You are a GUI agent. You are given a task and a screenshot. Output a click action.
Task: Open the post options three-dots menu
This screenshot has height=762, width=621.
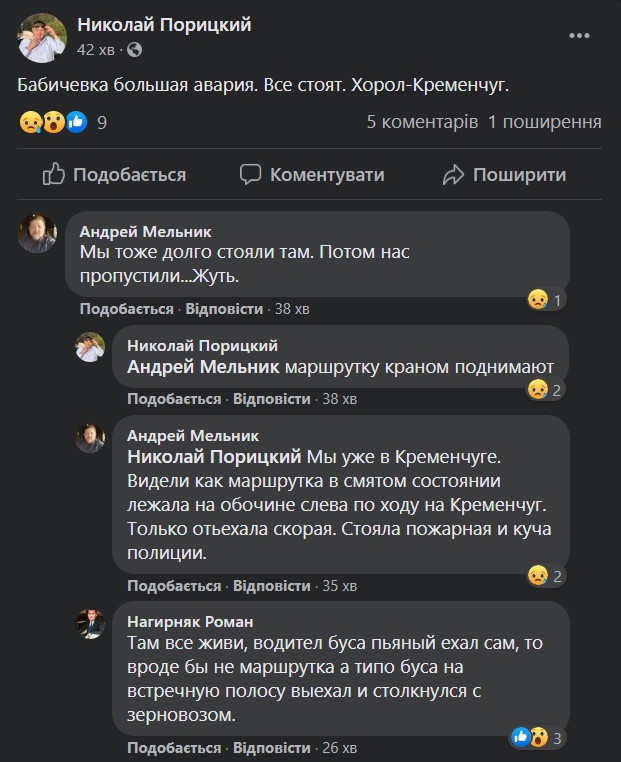581,35
